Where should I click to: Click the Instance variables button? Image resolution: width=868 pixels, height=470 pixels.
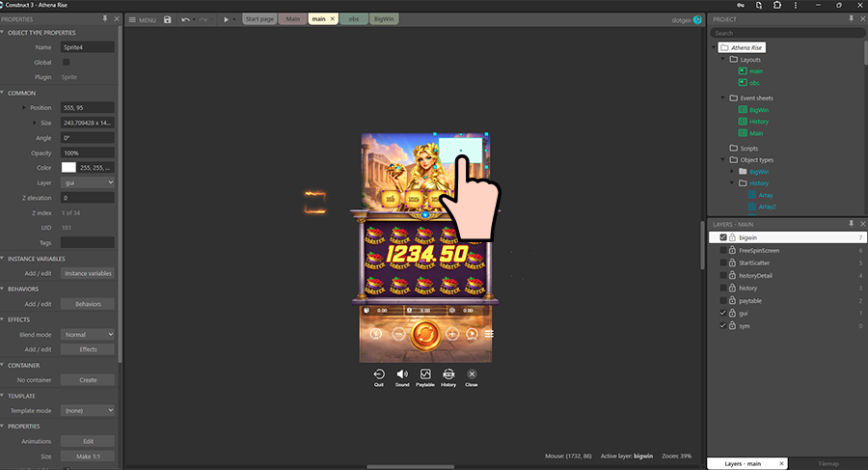tap(88, 273)
